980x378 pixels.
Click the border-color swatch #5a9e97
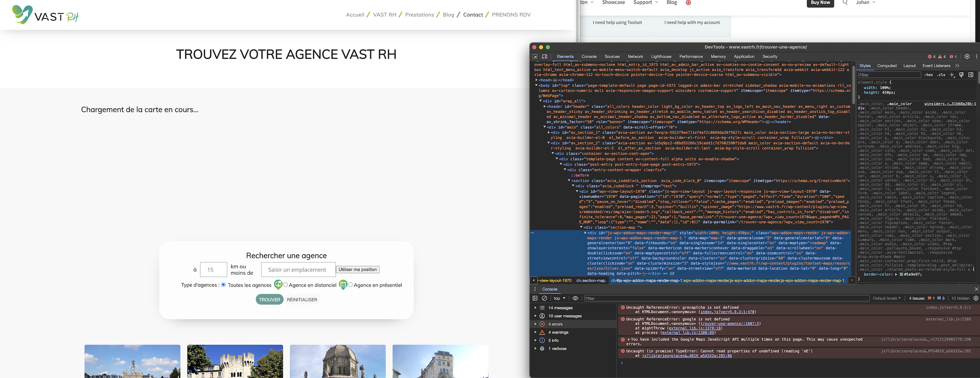902,275
